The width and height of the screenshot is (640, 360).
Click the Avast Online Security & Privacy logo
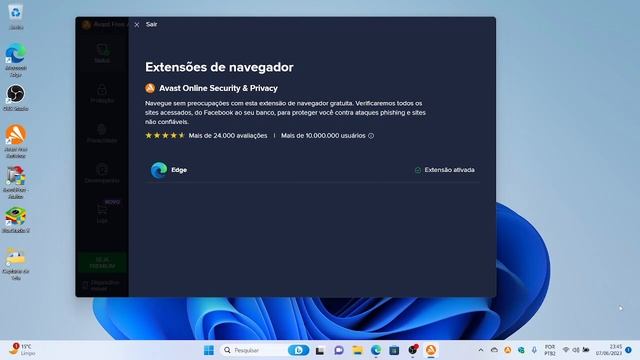(150, 88)
